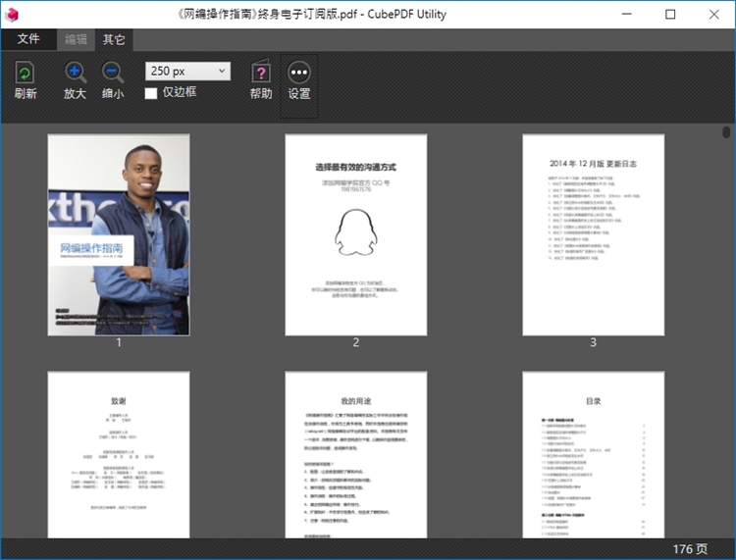Maximize the CubePDF Utility window
736x560 pixels.
[670, 15]
